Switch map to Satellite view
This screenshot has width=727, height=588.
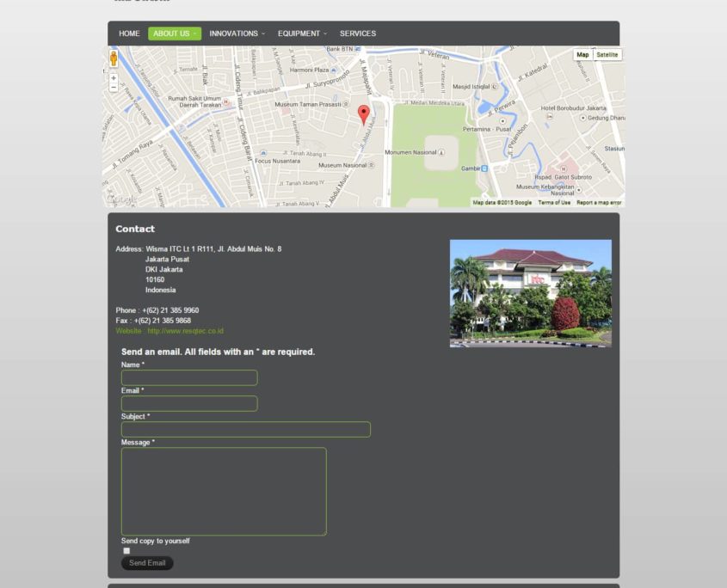point(607,55)
